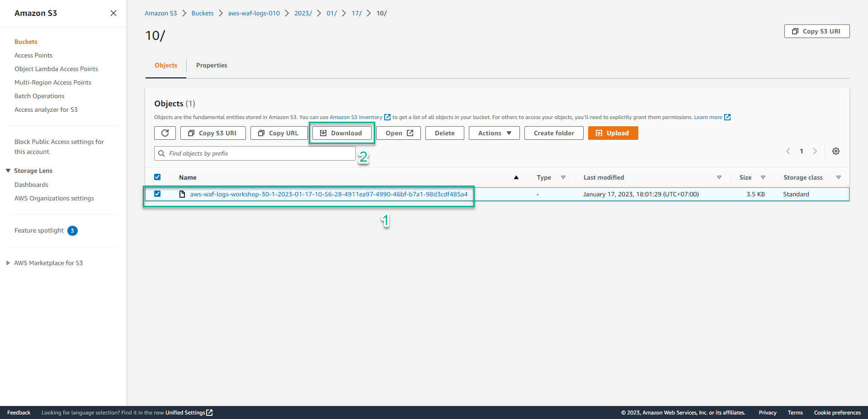The height and width of the screenshot is (419, 868).
Task: Open Unified Settings from the footer
Action: (x=185, y=413)
